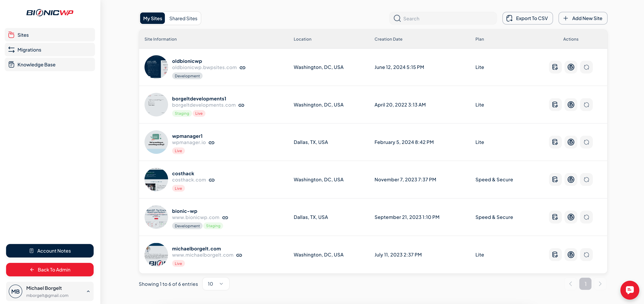Open Account Notes

coord(50,251)
